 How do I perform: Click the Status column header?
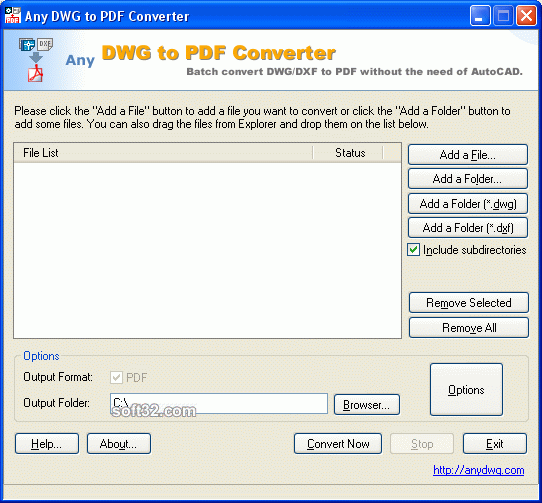pyautogui.click(x=348, y=152)
